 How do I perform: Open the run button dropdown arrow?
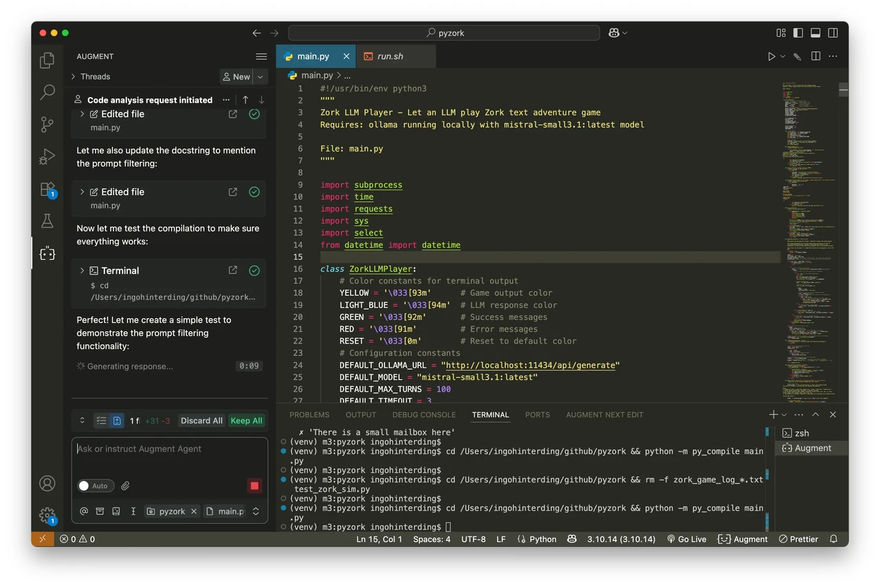[782, 57]
